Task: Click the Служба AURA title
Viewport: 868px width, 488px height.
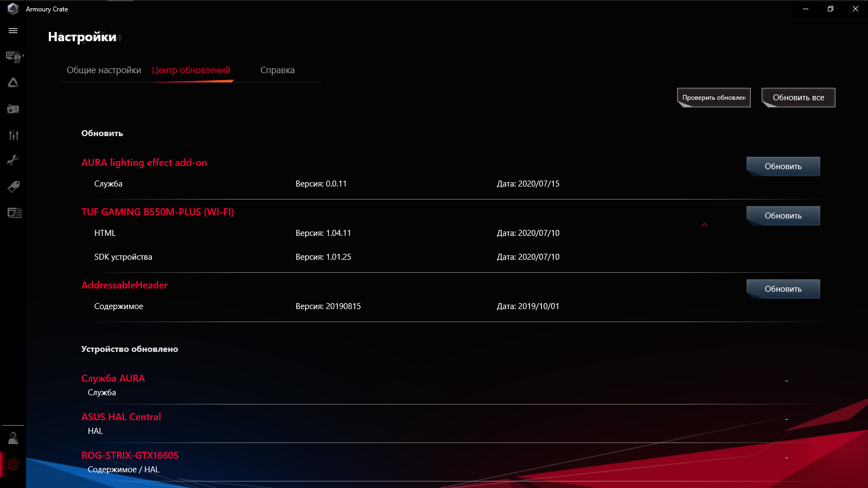Action: pyautogui.click(x=113, y=378)
